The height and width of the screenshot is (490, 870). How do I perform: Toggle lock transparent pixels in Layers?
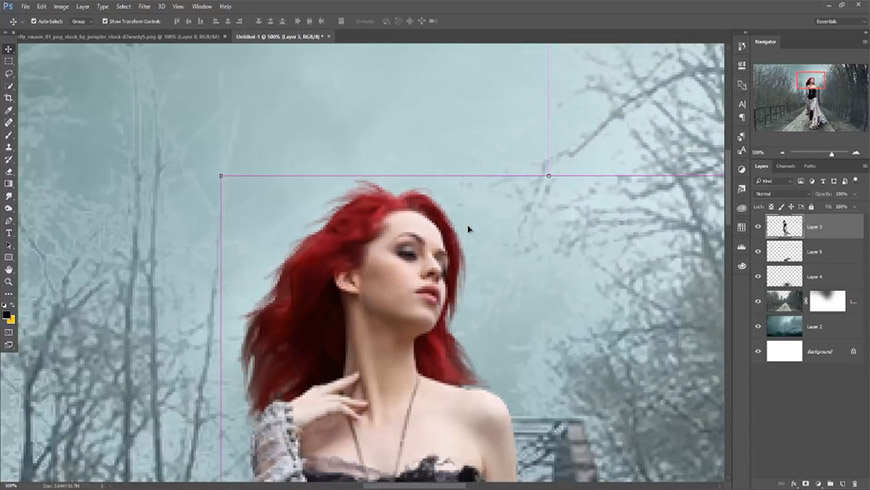coord(771,207)
